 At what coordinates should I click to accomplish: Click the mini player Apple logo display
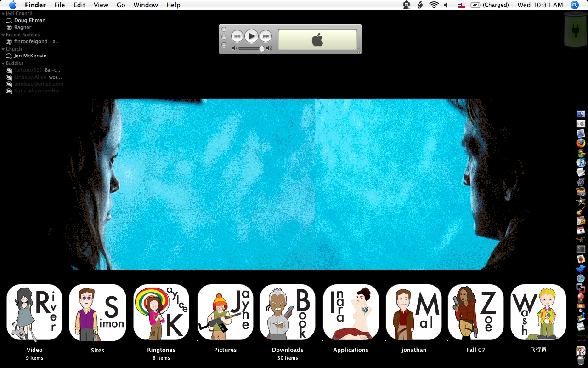[317, 40]
